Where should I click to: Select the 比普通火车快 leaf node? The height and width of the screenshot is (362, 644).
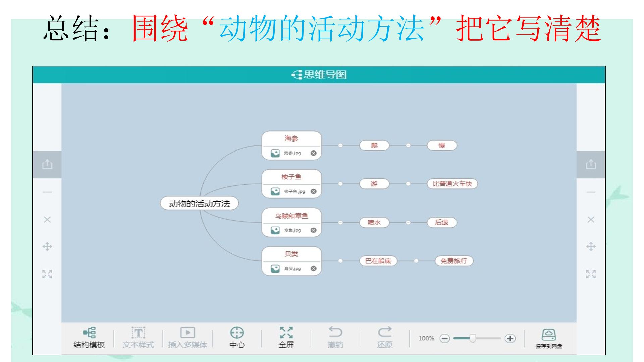click(452, 184)
